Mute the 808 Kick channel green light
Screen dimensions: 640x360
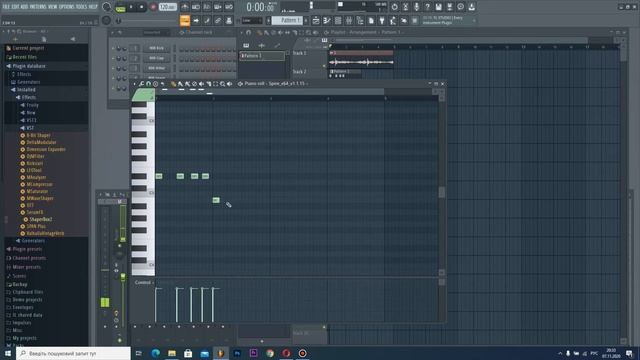click(113, 48)
